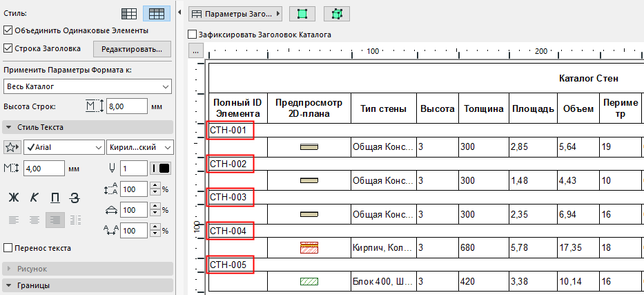Open Параметры Загол... dropdown menu
Image resolution: width=644 pixels, height=295 pixels.
[235, 14]
